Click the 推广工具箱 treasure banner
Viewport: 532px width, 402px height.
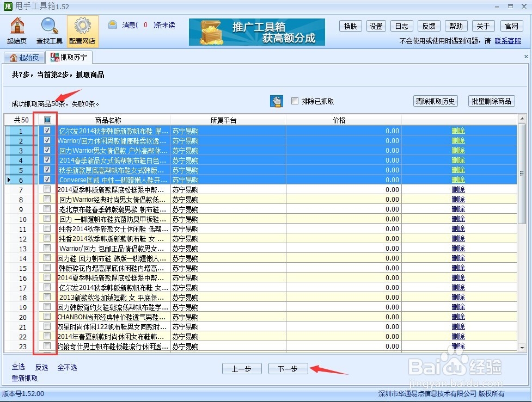(x=257, y=32)
